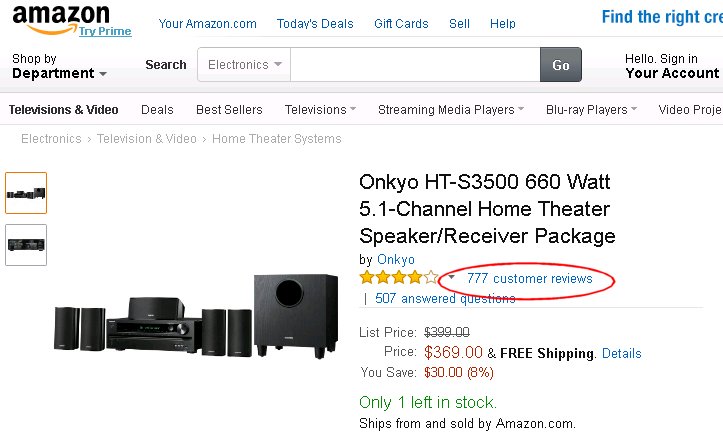
Task: Open the rating breakdown arrow next to the stars
Action: click(x=451, y=277)
